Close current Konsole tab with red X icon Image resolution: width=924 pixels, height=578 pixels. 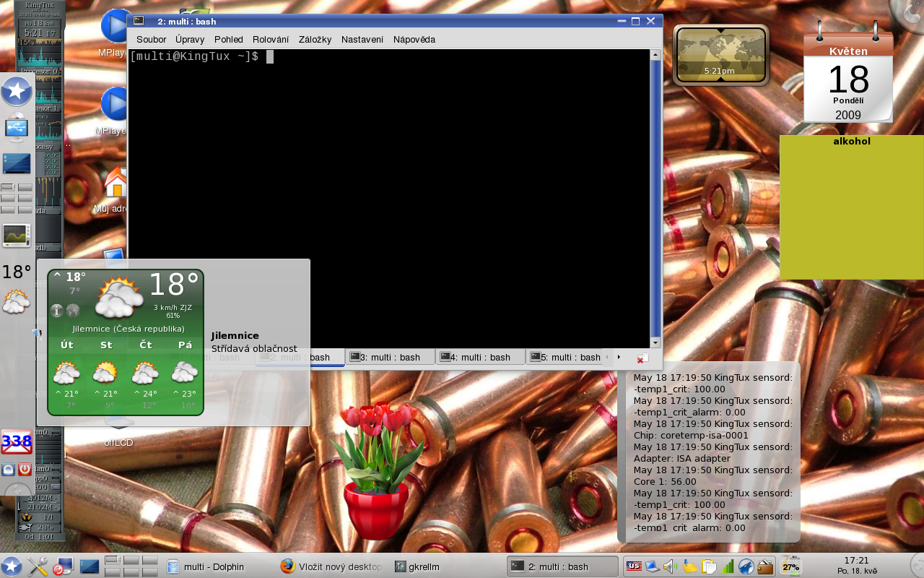click(642, 358)
